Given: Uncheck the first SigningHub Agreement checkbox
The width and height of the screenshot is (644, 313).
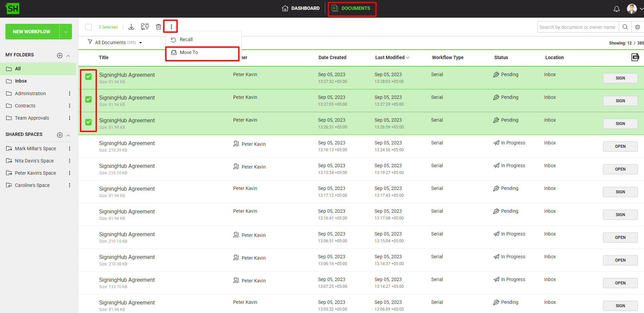Looking at the screenshot, I should point(88,77).
